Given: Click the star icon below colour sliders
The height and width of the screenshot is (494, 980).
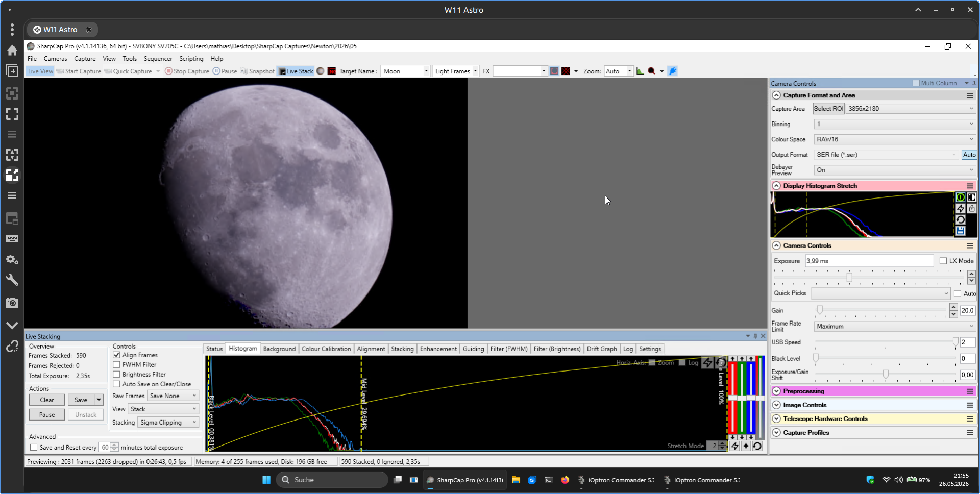Looking at the screenshot, I should coord(746,446).
